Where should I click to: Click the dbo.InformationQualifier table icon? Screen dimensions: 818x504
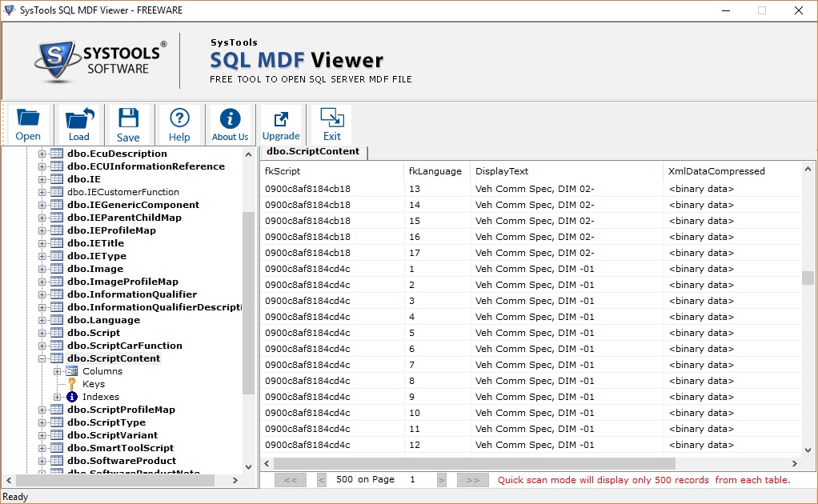[57, 294]
